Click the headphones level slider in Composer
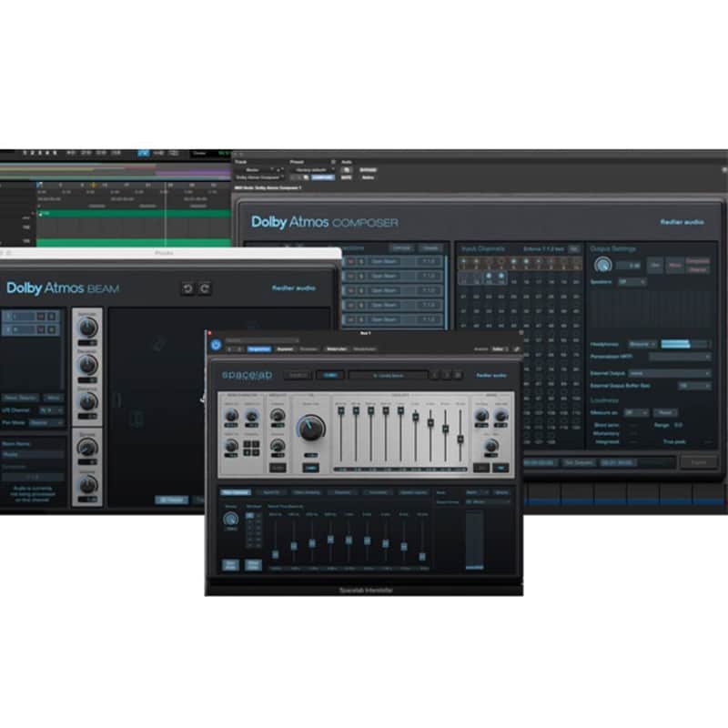Screen dimensions: 728x728 tap(685, 344)
